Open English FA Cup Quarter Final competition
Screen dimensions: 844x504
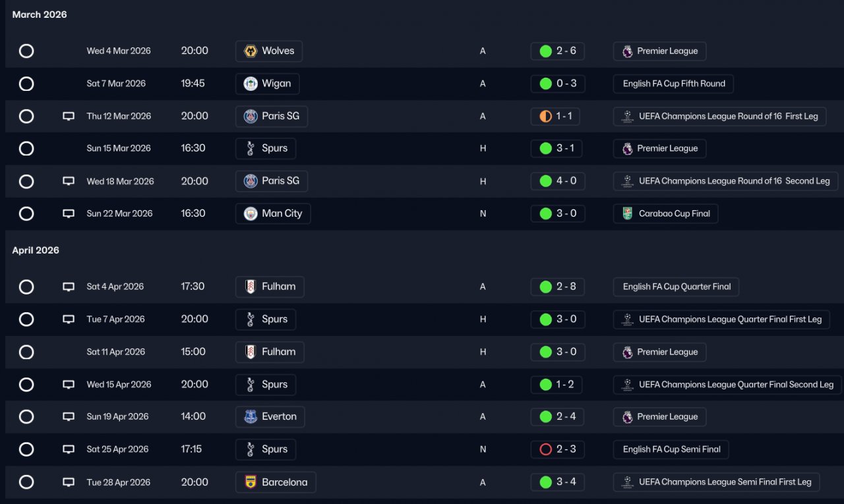coord(677,287)
